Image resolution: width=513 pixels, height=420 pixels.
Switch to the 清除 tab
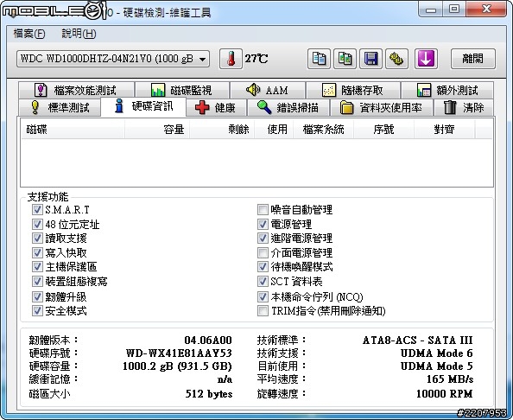click(464, 107)
